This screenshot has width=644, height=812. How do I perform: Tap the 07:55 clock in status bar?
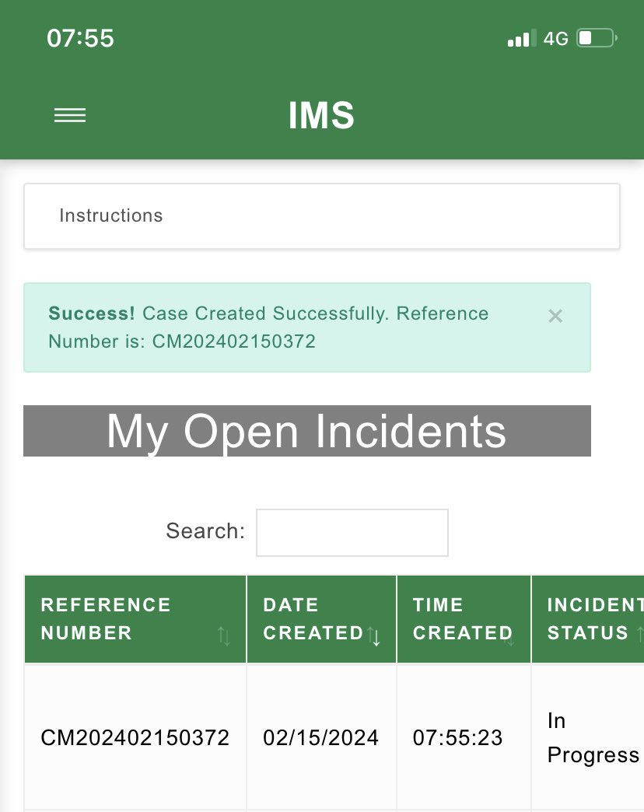click(80, 38)
